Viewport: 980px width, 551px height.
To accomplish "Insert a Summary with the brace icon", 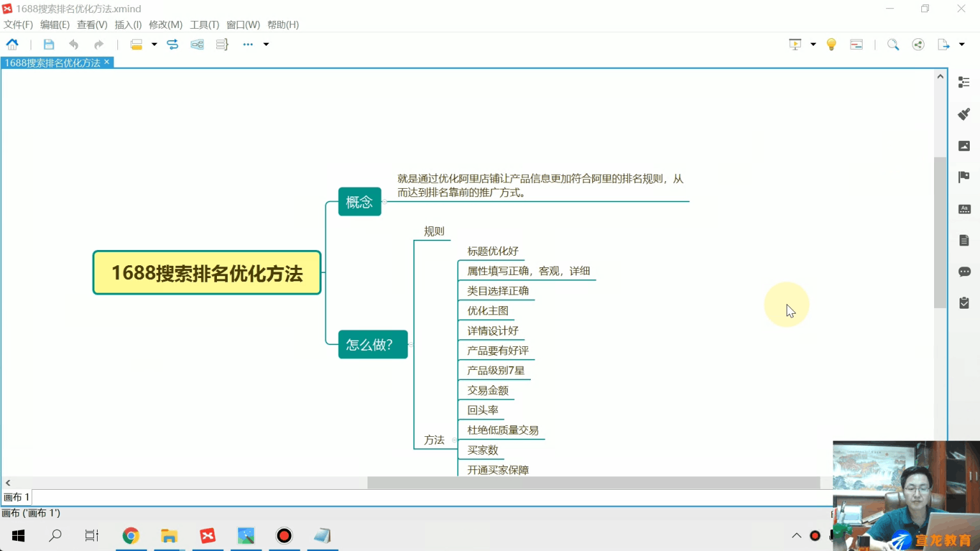I will tap(221, 44).
